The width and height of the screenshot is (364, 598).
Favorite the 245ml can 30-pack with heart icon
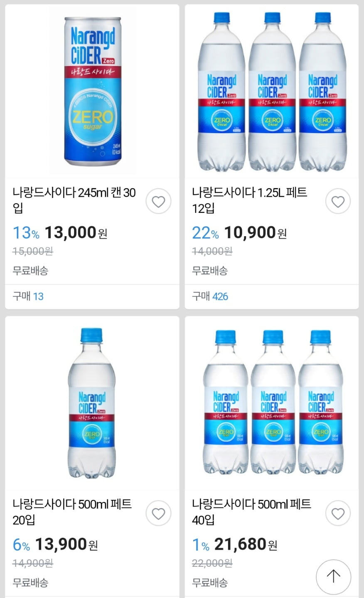tap(158, 202)
